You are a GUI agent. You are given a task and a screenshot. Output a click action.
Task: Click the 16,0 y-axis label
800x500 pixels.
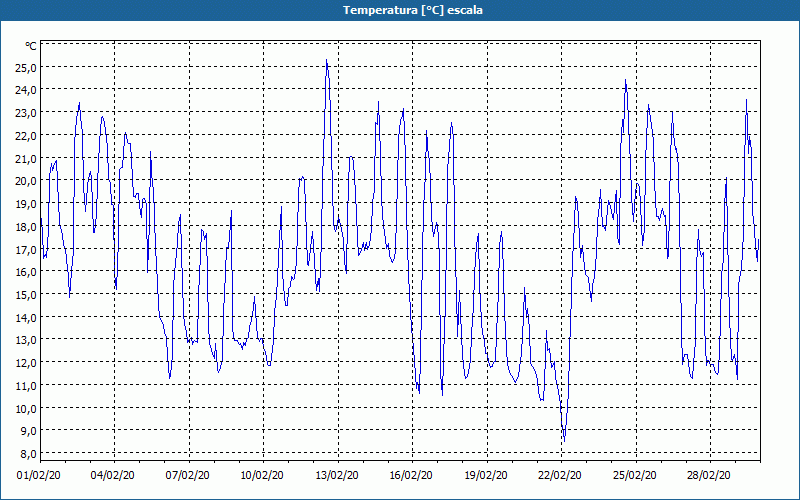[x=25, y=272]
